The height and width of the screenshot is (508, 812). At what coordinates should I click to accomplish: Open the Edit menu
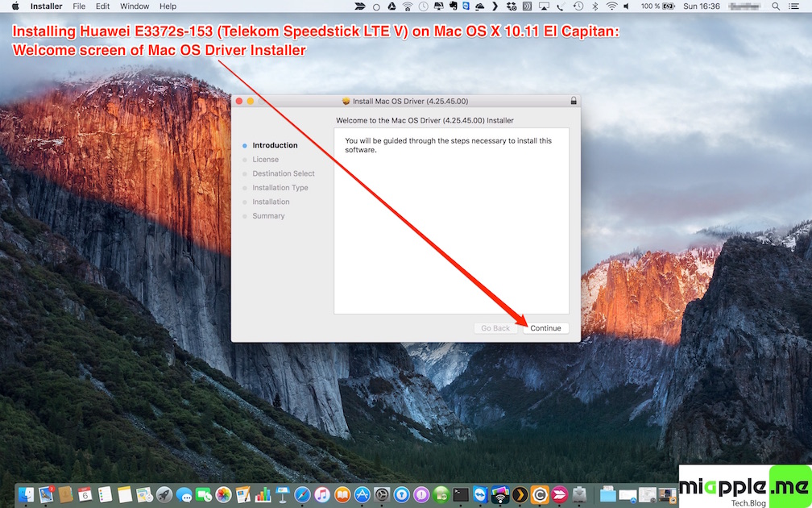[x=102, y=6]
